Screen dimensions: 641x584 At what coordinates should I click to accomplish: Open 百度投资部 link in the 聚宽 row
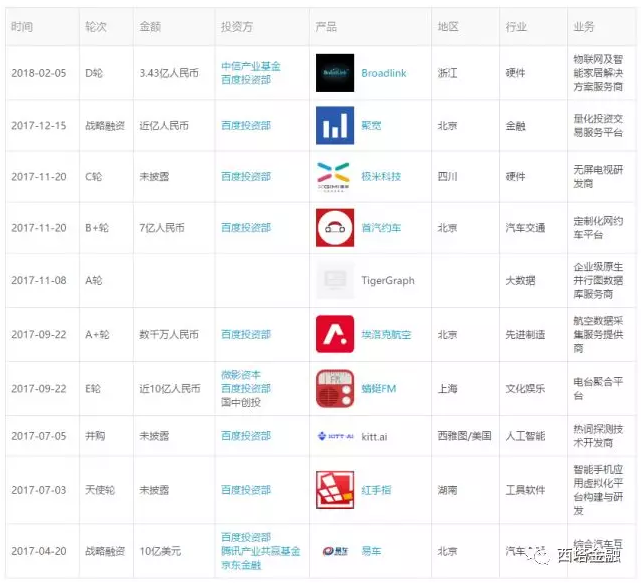pos(246,125)
